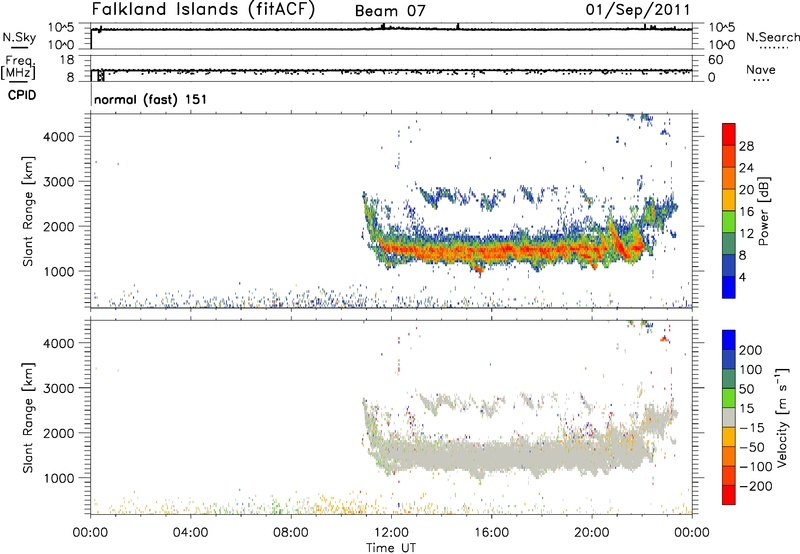Click the strong red backscatter band in power panel
This screenshot has height=554, width=800.
510,250
